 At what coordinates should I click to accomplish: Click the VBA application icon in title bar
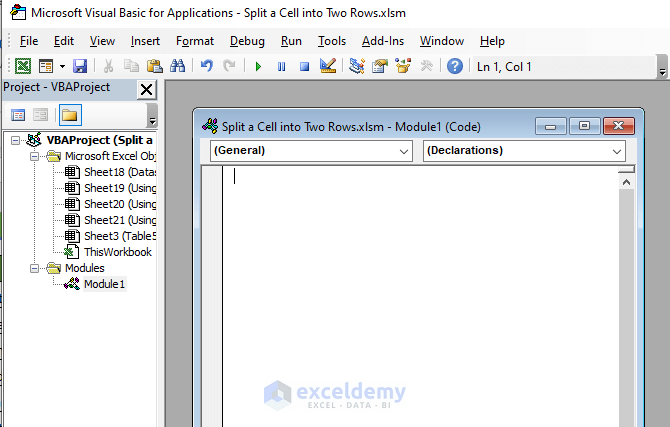(x=18, y=13)
